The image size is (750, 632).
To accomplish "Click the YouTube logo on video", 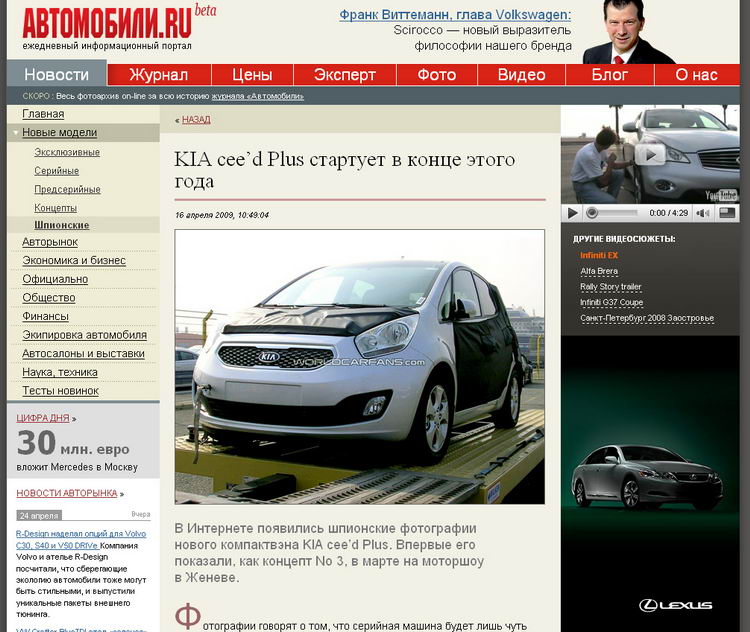I will point(721,195).
